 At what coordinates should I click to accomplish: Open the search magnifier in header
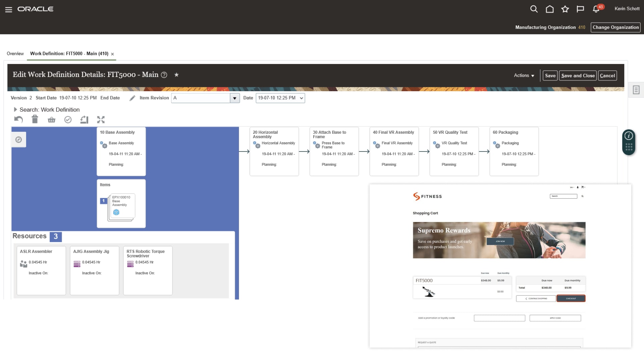click(x=534, y=9)
